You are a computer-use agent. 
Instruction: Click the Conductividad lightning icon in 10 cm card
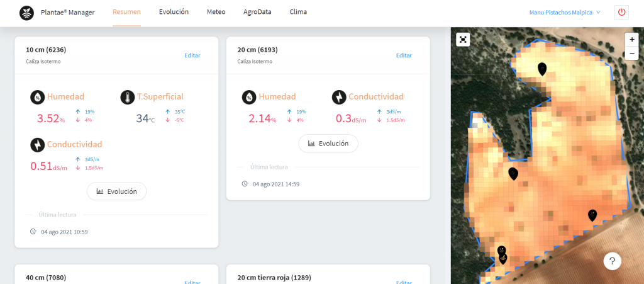[37, 145]
